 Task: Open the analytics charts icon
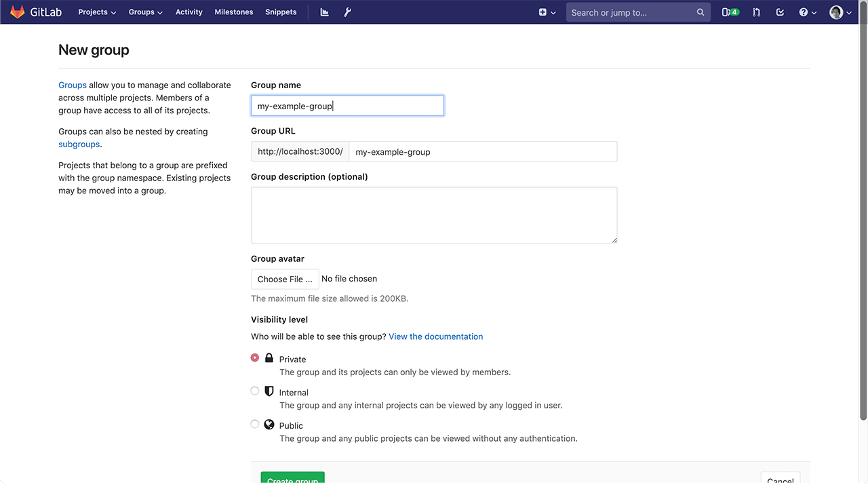point(323,12)
